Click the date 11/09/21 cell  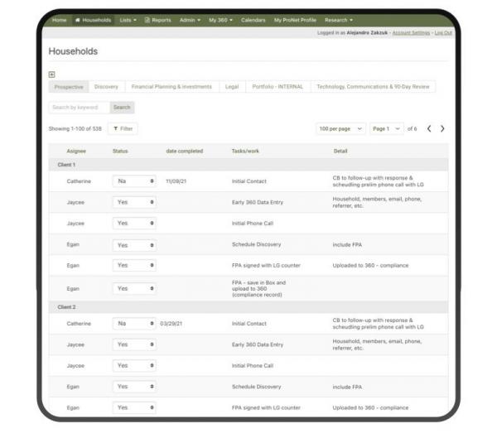point(176,181)
